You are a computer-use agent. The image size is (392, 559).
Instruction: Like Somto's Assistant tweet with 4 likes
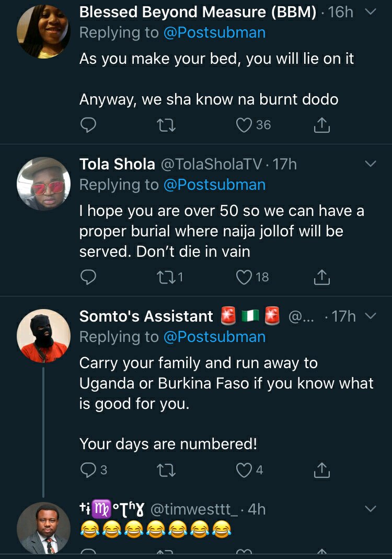(245, 470)
